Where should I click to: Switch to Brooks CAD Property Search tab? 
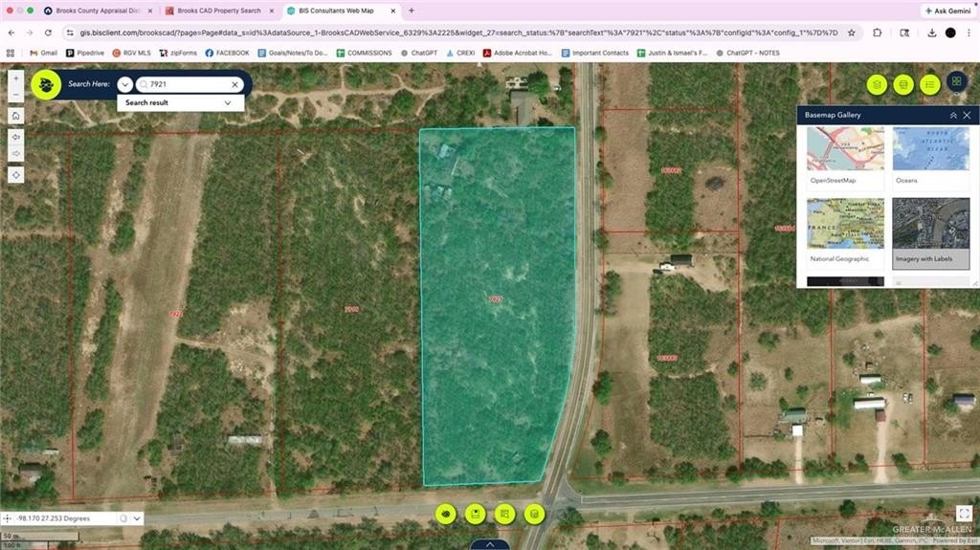pos(218,11)
